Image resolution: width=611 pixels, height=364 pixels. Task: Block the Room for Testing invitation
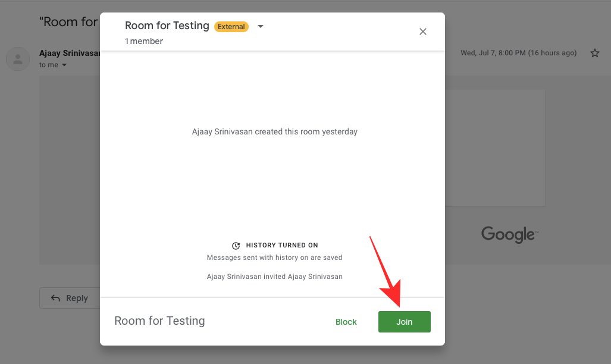click(x=346, y=322)
